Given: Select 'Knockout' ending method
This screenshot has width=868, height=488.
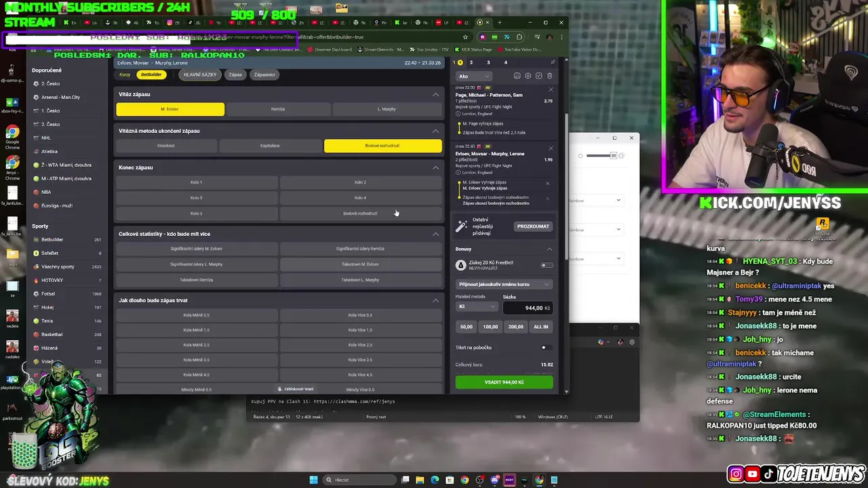Looking at the screenshot, I should (x=166, y=146).
